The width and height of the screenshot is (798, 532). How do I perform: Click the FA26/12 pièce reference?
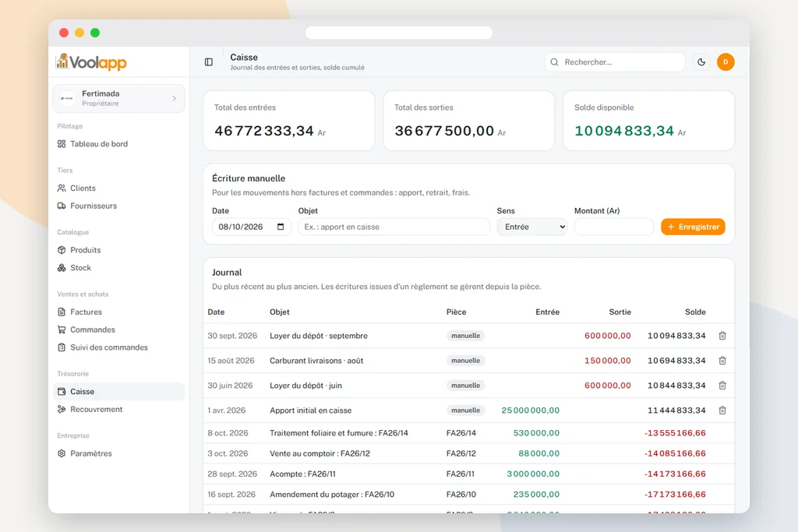(461, 453)
